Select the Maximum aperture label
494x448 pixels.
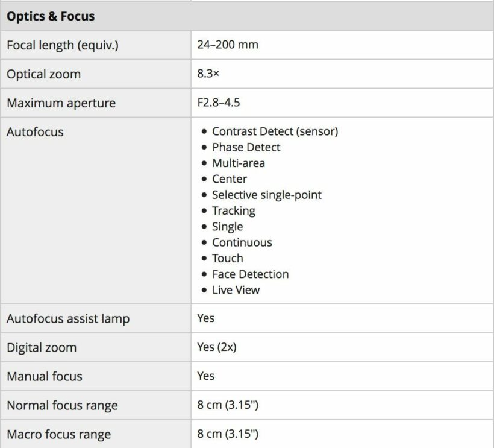click(x=61, y=103)
